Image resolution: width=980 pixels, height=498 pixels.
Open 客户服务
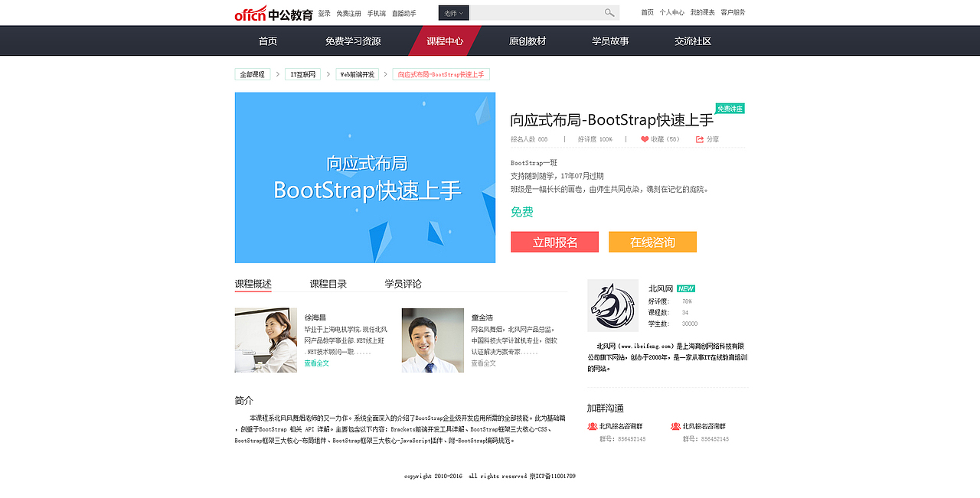tap(733, 12)
